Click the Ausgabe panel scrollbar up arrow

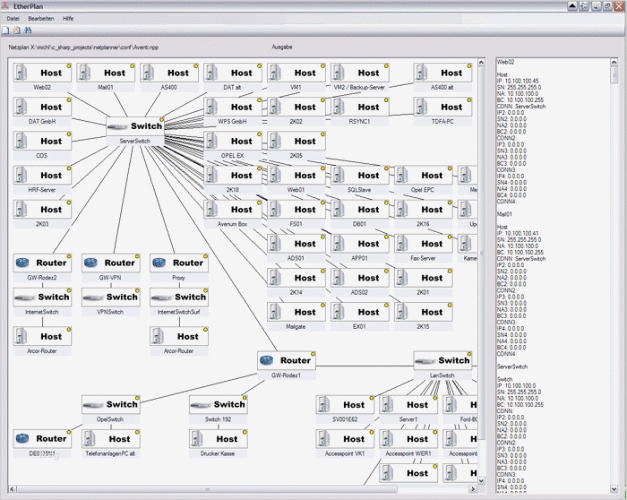pyautogui.click(x=614, y=62)
